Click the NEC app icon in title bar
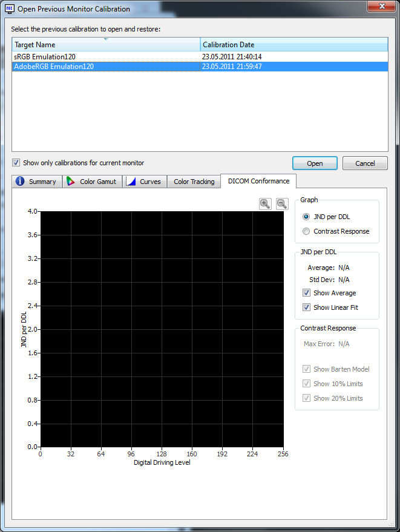 [x=10, y=8]
